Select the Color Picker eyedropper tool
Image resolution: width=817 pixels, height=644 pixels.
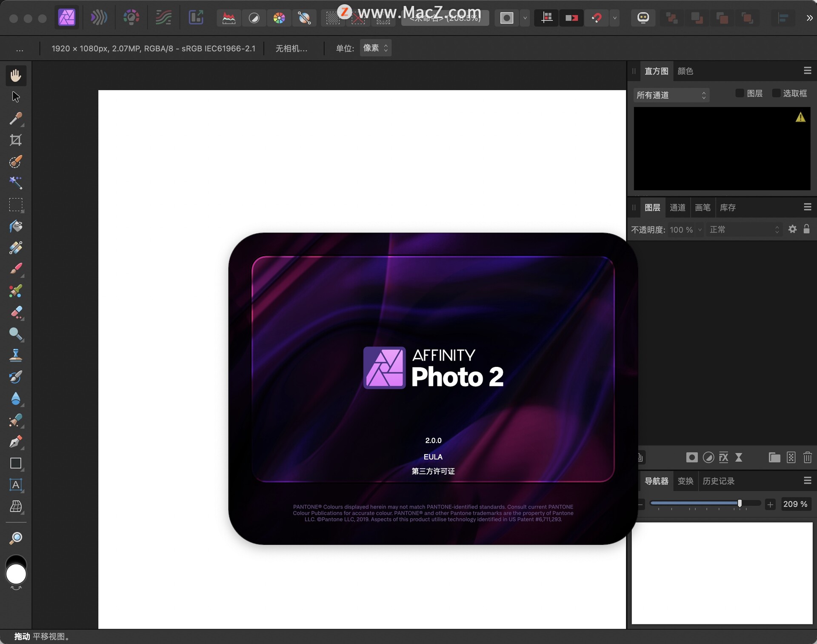16,119
